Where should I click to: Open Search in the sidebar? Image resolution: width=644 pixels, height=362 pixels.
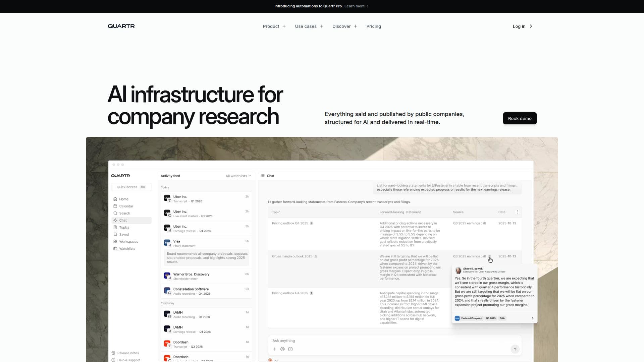(131, 213)
